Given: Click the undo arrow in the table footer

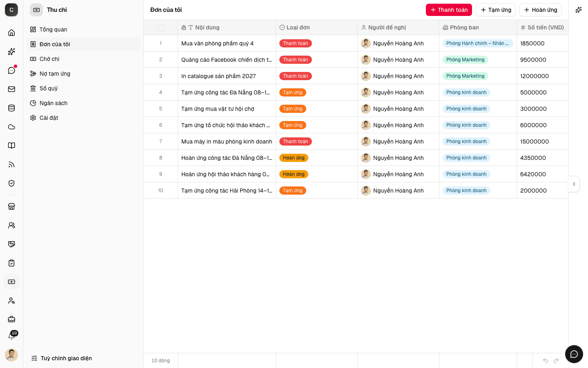Looking at the screenshot, I should (x=546, y=361).
